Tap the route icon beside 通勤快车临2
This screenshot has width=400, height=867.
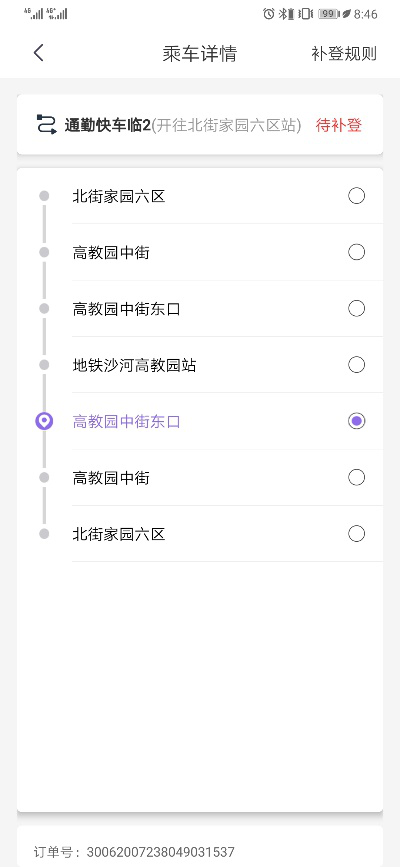pyautogui.click(x=46, y=124)
